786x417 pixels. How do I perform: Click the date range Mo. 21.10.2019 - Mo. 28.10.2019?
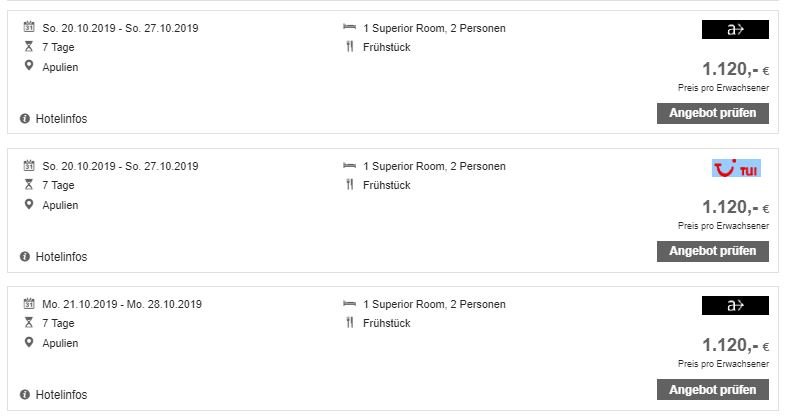point(120,304)
